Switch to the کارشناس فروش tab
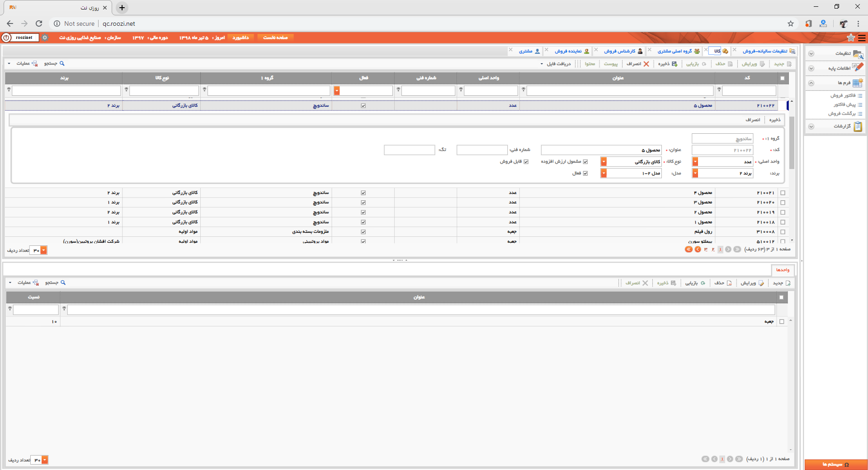 [623, 51]
